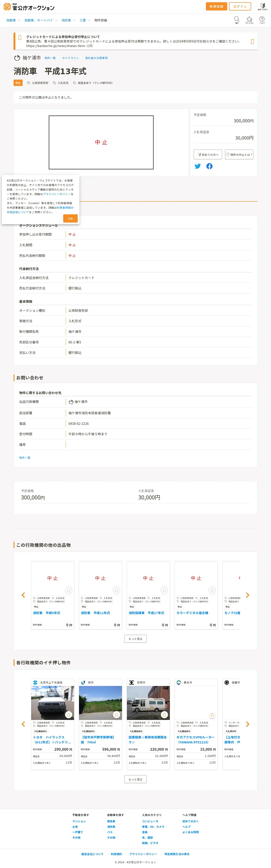The image size is (271, 868).
Task: Go to 自動車 breadcrumb
Action: pos(11,21)
